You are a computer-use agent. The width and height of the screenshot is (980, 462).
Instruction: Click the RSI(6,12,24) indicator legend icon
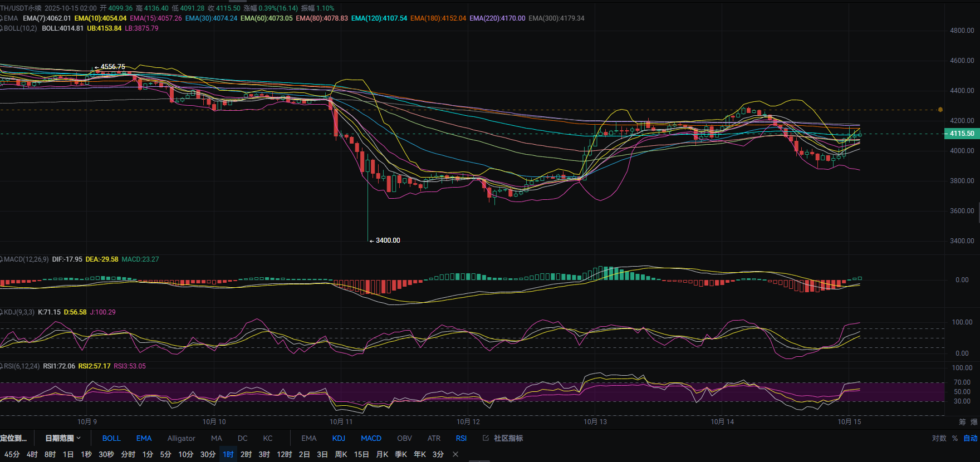[2, 366]
